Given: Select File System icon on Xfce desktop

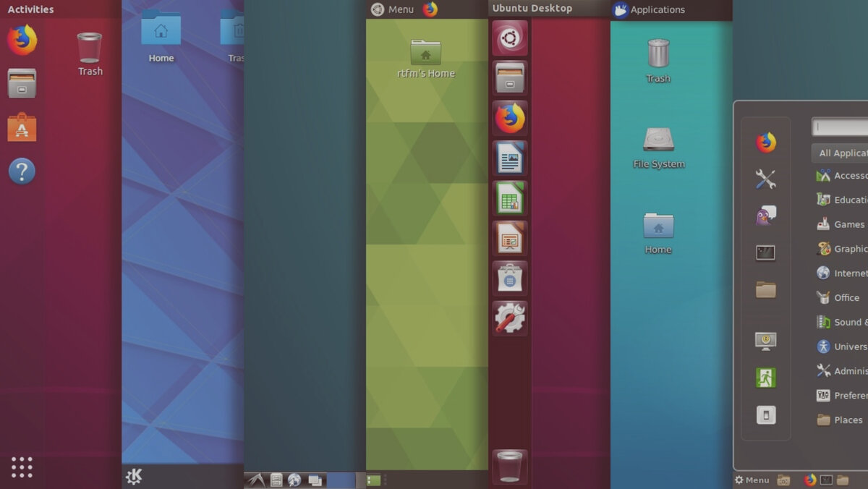Looking at the screenshot, I should click(658, 148).
